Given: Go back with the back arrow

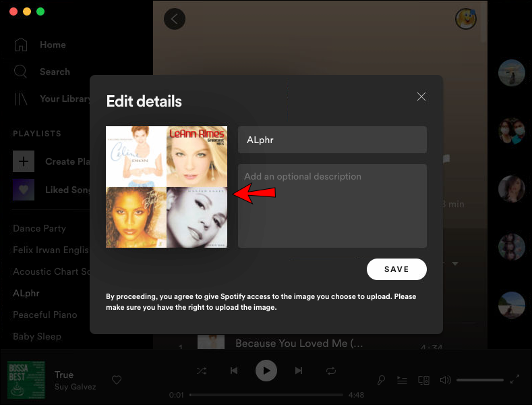Looking at the screenshot, I should 175,19.
